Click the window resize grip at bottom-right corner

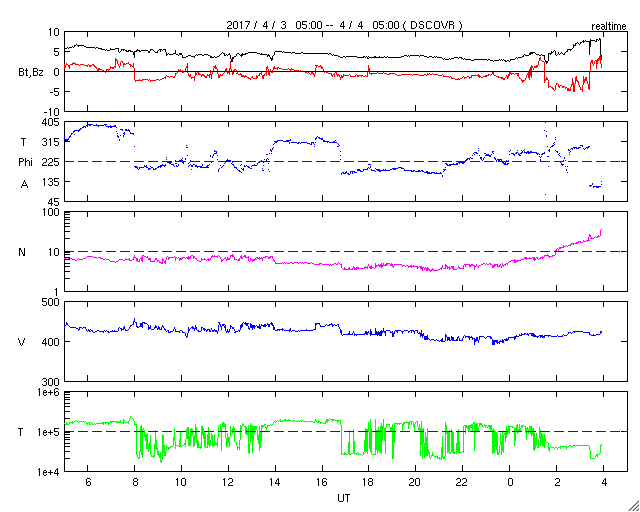634,506
